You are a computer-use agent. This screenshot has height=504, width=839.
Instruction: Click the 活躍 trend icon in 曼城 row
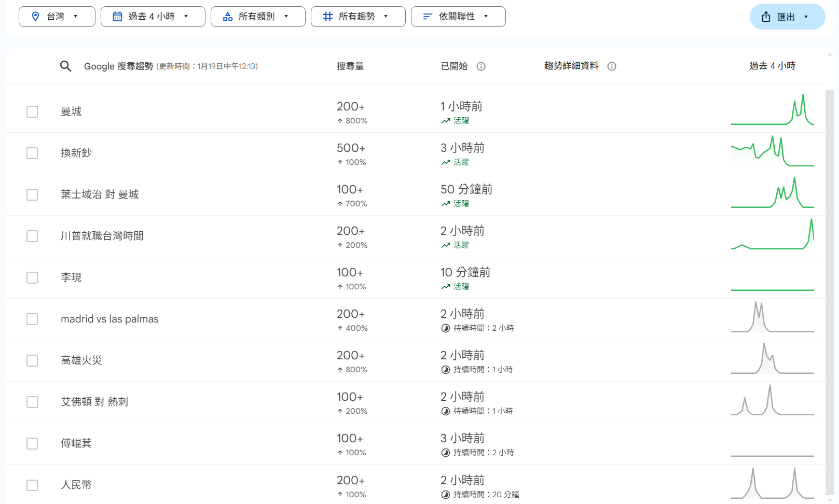click(x=446, y=121)
